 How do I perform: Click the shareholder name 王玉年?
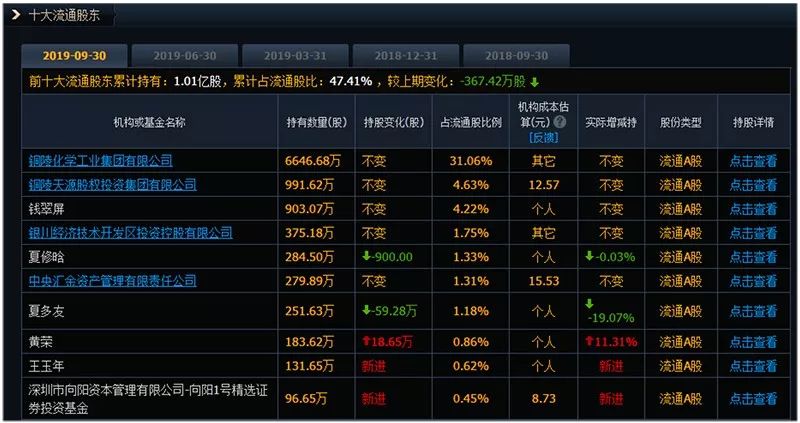(46, 366)
